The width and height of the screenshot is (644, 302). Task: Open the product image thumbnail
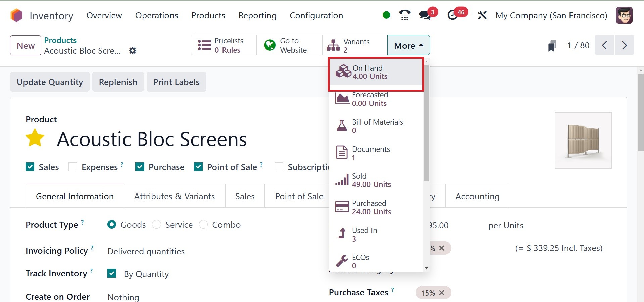[583, 140]
